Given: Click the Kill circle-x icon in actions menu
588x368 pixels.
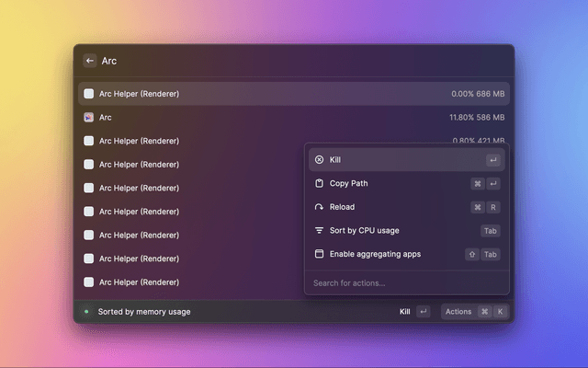Looking at the screenshot, I should point(319,159).
